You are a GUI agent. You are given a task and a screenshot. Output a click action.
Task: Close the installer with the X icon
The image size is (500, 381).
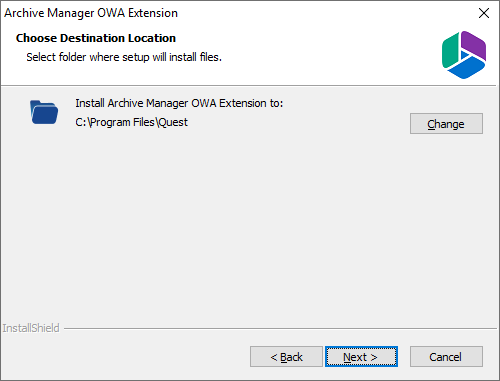click(484, 13)
